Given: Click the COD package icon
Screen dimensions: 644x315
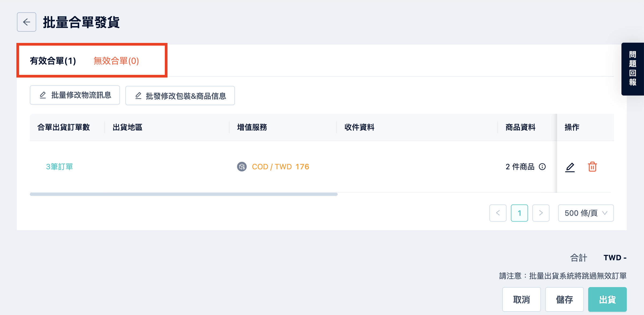Looking at the screenshot, I should [x=242, y=167].
